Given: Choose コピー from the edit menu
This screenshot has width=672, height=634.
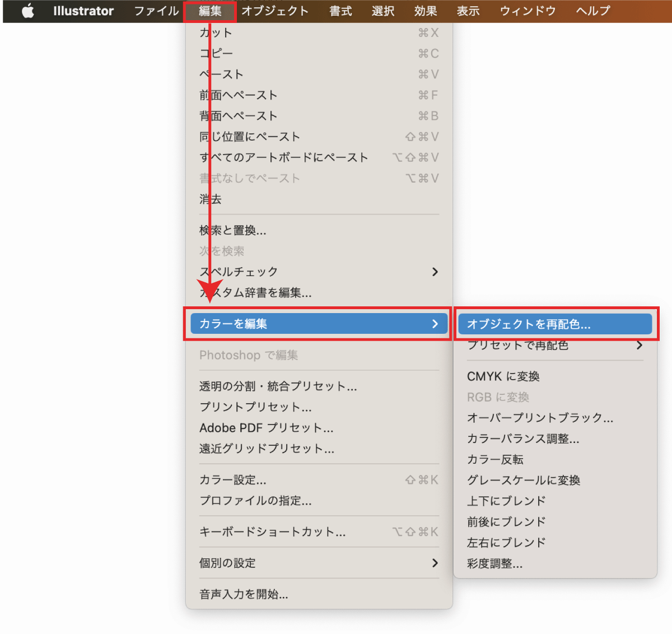Looking at the screenshot, I should click(319, 54).
